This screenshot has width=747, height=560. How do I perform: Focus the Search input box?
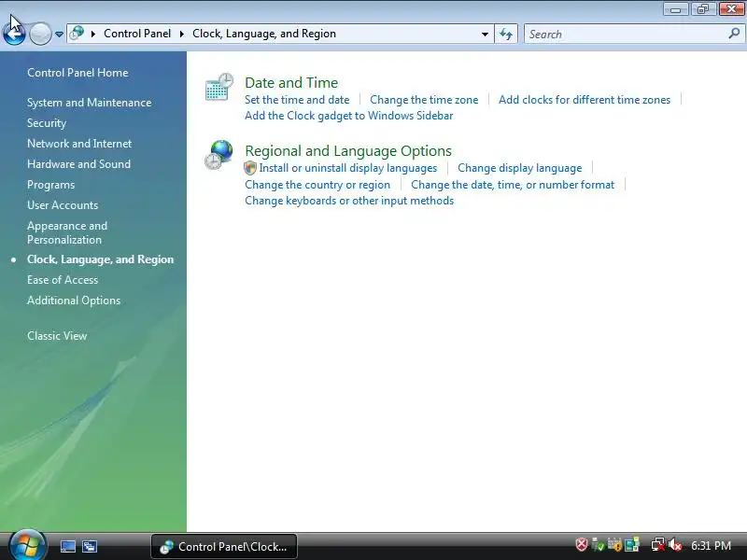tap(627, 35)
